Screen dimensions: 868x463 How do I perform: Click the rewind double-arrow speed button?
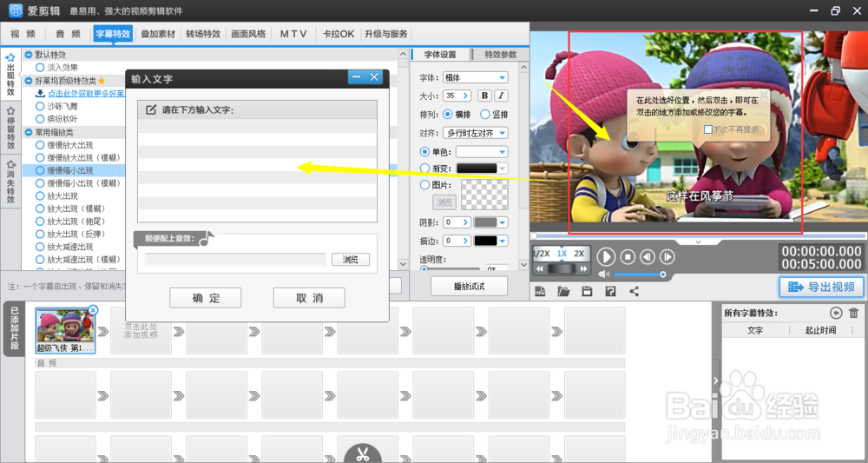click(x=540, y=268)
